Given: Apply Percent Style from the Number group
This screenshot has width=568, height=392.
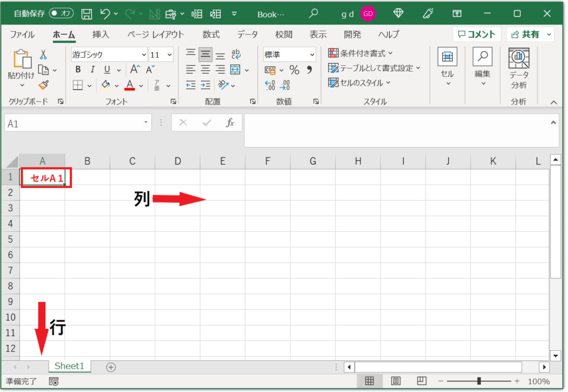Looking at the screenshot, I should pos(295,70).
